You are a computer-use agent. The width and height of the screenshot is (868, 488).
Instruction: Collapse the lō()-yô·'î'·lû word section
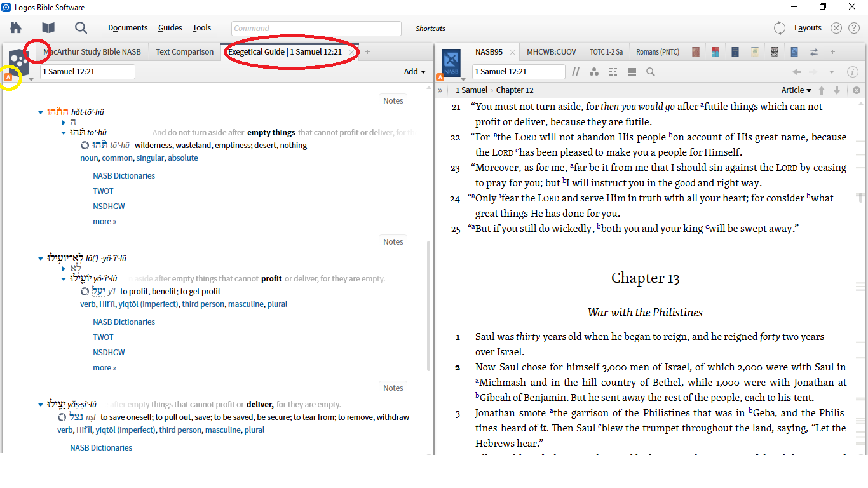[x=41, y=259]
